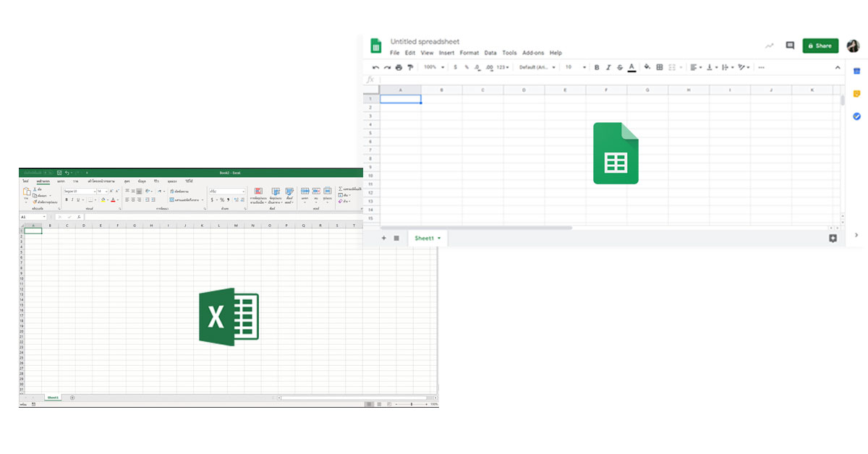Click the Explore button in Google Sheets
Screen dimensions: 868x454
[x=833, y=238]
